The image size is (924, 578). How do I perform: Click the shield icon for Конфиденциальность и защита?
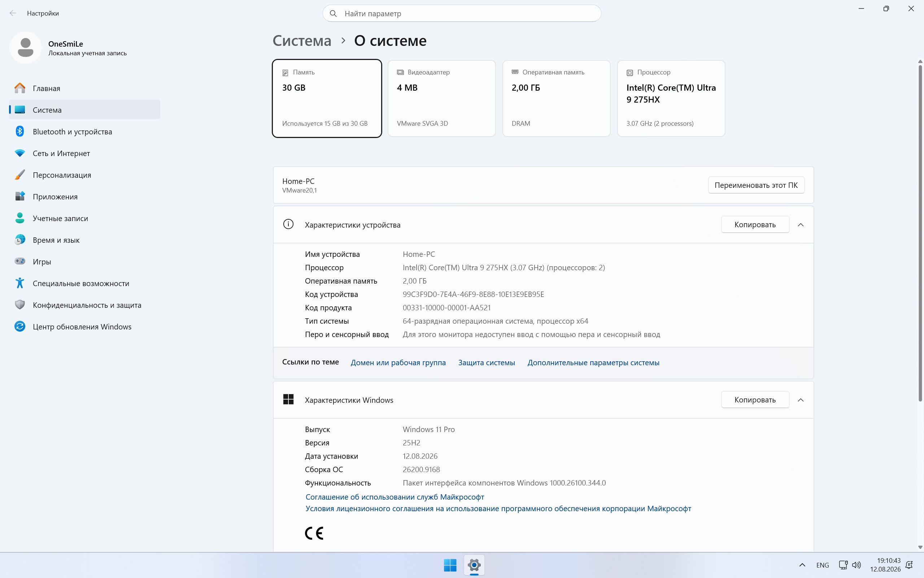pyautogui.click(x=20, y=305)
